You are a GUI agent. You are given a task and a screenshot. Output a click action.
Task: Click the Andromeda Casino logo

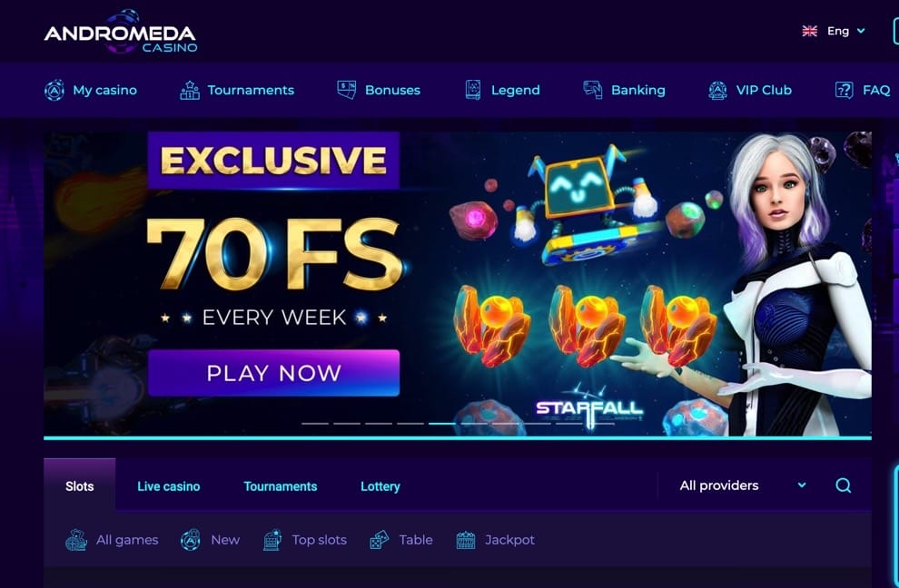(x=121, y=32)
